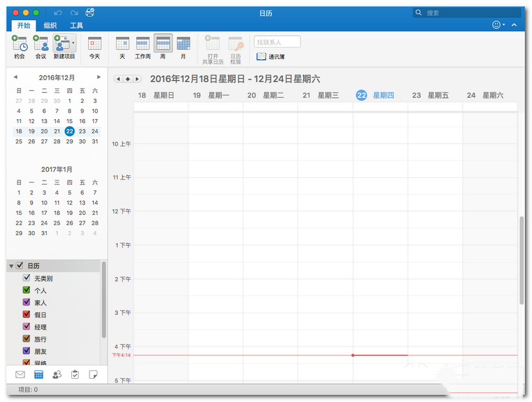Viewport: 532px width, 402px height.
Task: Toggle the Holiday (假日) category checkbox
Action: [27, 314]
